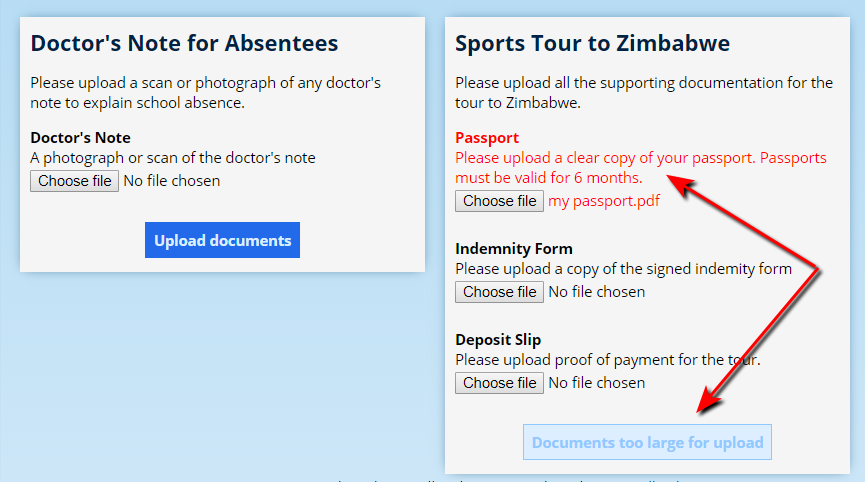The width and height of the screenshot is (865, 482).
Task: Click the bold Doctor's Note field label
Action: click(80, 138)
